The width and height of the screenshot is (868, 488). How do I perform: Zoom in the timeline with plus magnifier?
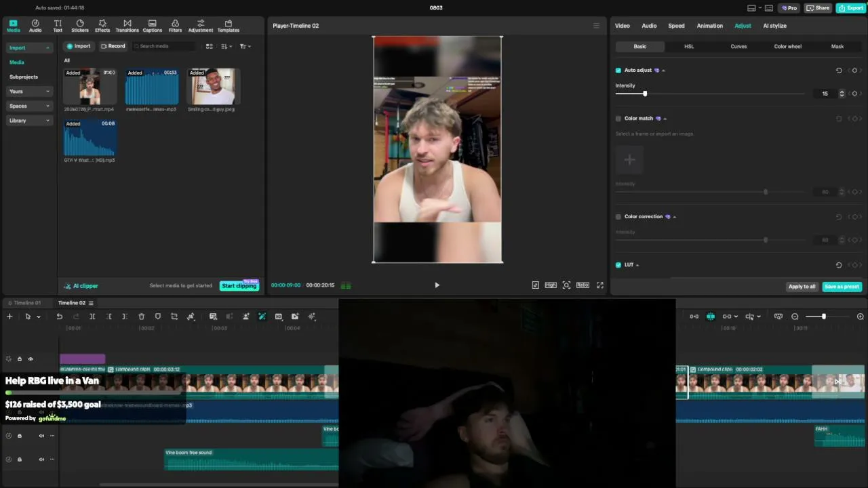tap(860, 317)
